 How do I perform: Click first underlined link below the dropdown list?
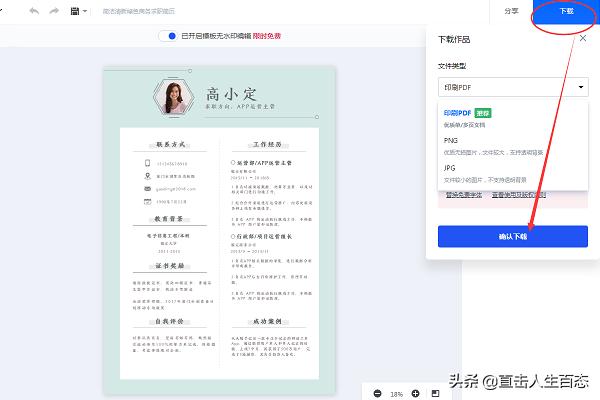click(464, 195)
